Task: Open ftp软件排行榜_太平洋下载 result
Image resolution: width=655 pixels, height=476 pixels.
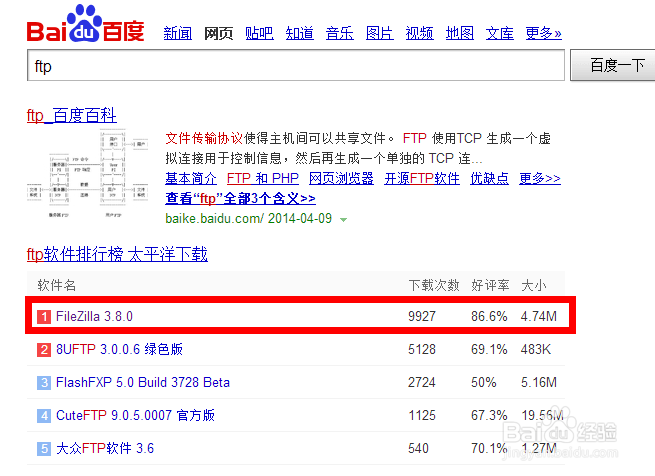Action: 117,254
